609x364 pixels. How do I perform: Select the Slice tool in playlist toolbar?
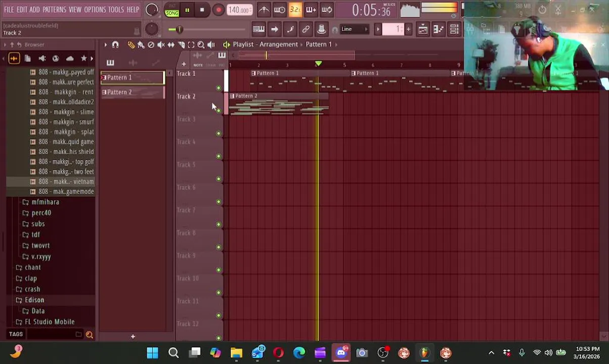(181, 44)
